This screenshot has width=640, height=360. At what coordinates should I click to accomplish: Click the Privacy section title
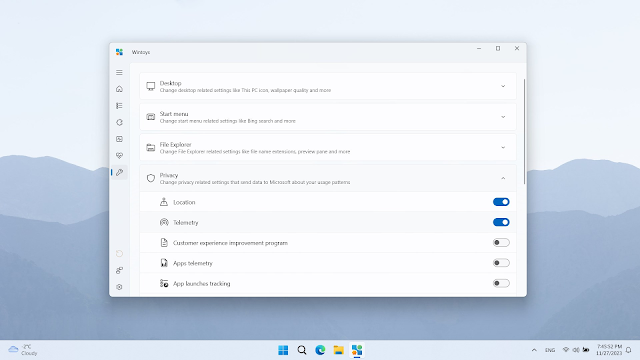coord(169,175)
